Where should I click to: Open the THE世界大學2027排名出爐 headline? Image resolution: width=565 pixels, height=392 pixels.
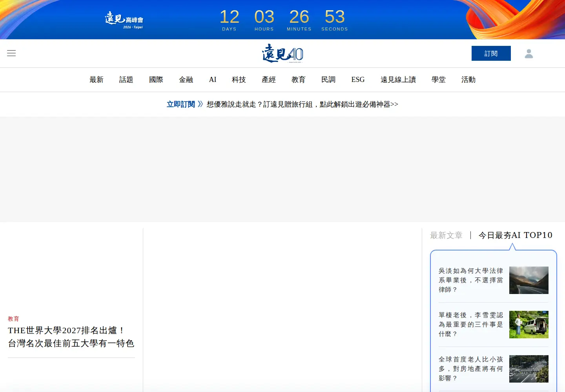pyautogui.click(x=71, y=337)
